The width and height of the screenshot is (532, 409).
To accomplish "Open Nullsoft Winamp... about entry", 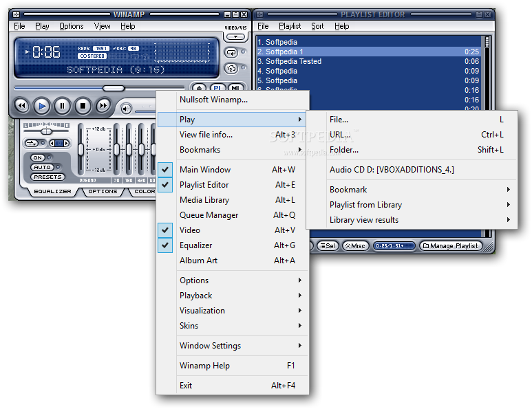I will pos(233,100).
